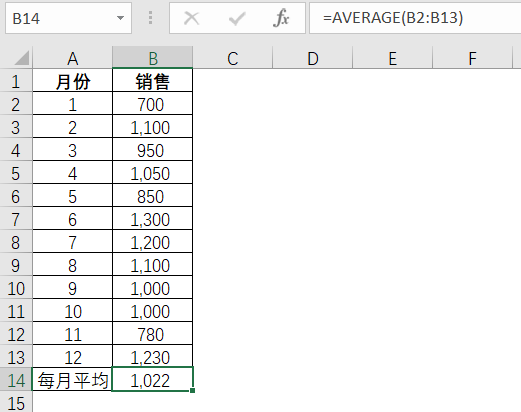Cancel the formula entry with X icon
Image resolution: width=521 pixels, height=412 pixels.
tap(192, 18)
